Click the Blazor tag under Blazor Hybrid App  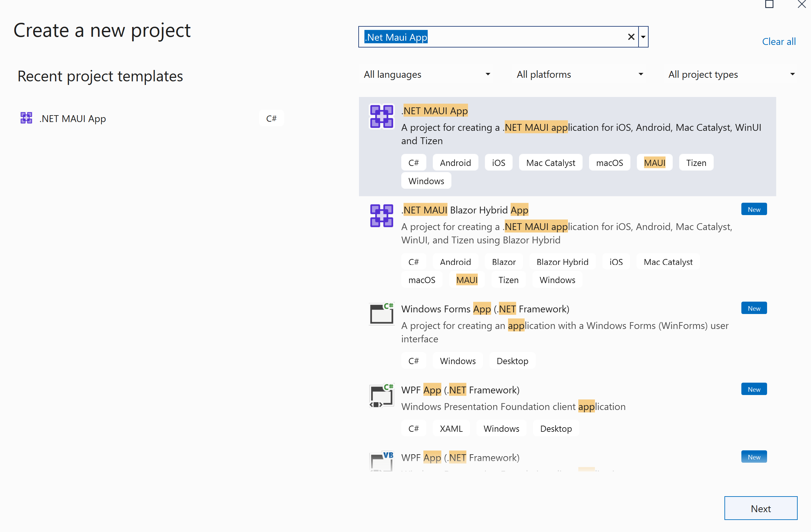(504, 262)
